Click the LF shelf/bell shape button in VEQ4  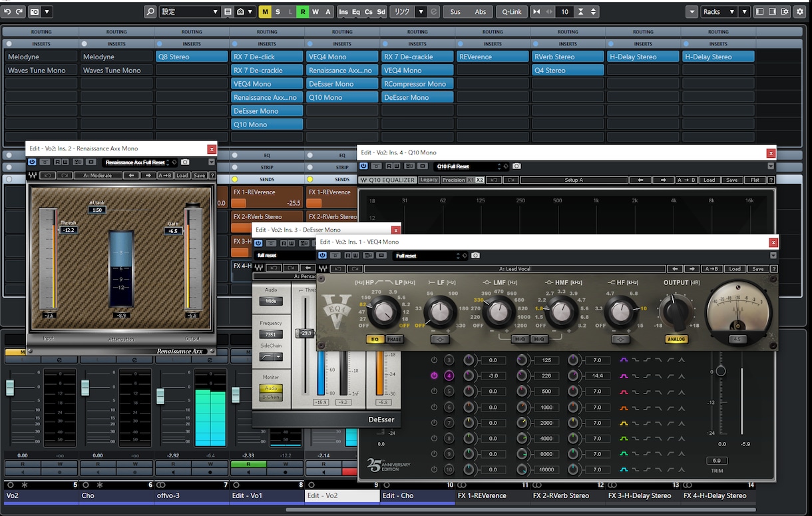[x=440, y=339]
